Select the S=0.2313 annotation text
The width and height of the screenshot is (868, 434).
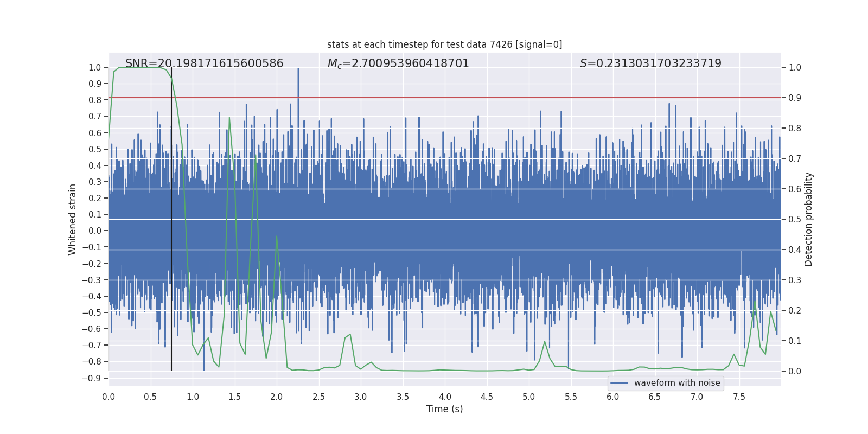click(650, 63)
